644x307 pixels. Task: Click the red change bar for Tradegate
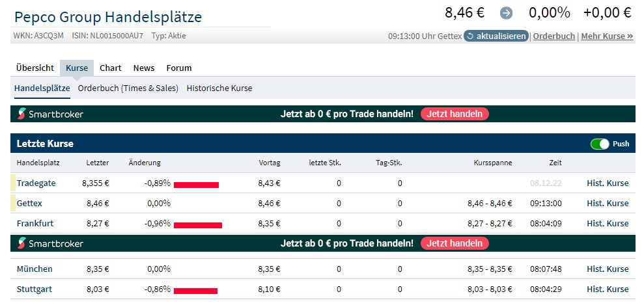coord(196,185)
